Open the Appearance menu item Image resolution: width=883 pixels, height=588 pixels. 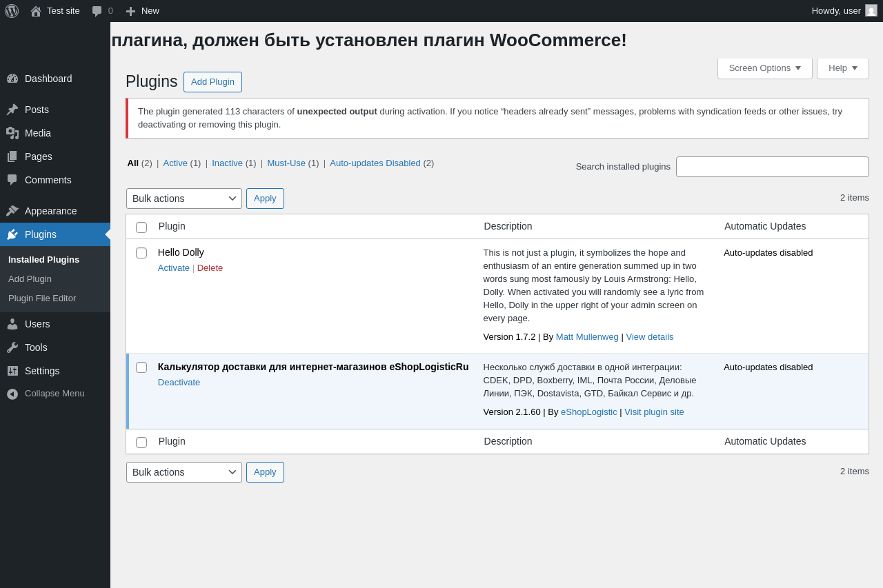click(x=50, y=211)
